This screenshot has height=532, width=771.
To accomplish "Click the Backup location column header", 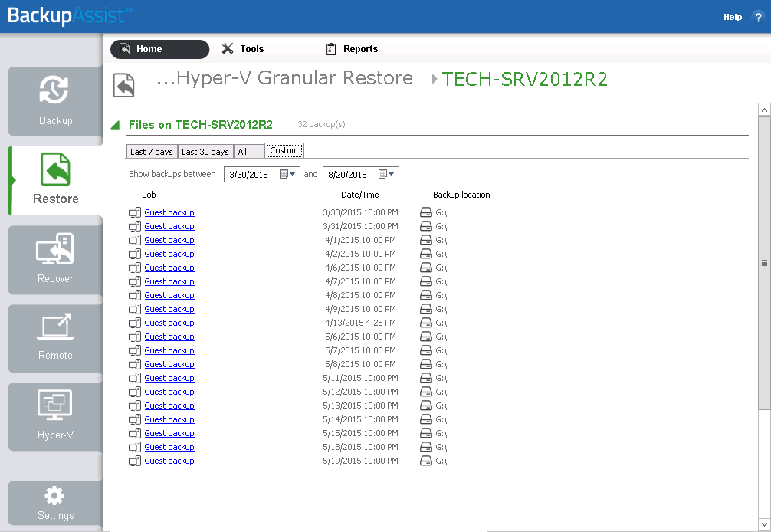I will [x=461, y=195].
